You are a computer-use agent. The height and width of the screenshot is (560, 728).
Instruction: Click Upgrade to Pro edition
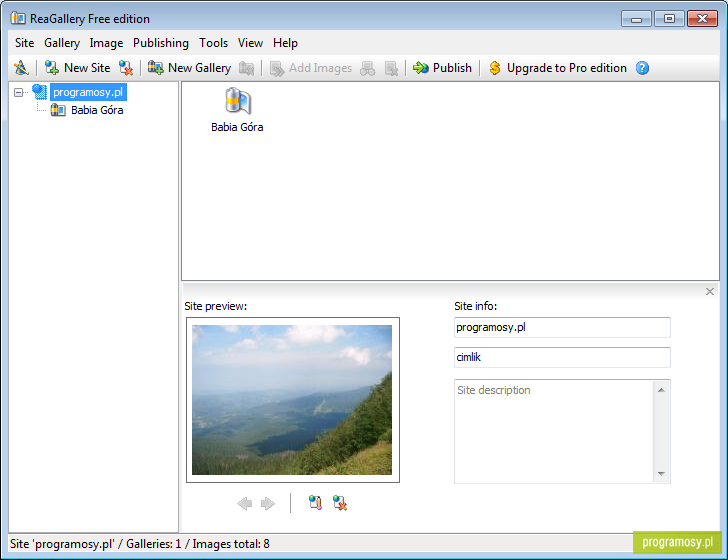pos(558,68)
